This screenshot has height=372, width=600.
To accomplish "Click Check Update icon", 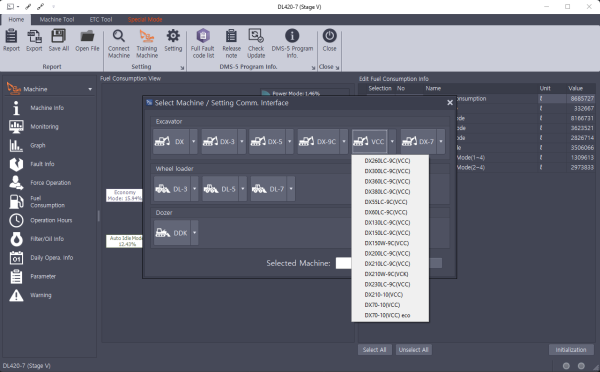I will click(x=256, y=36).
